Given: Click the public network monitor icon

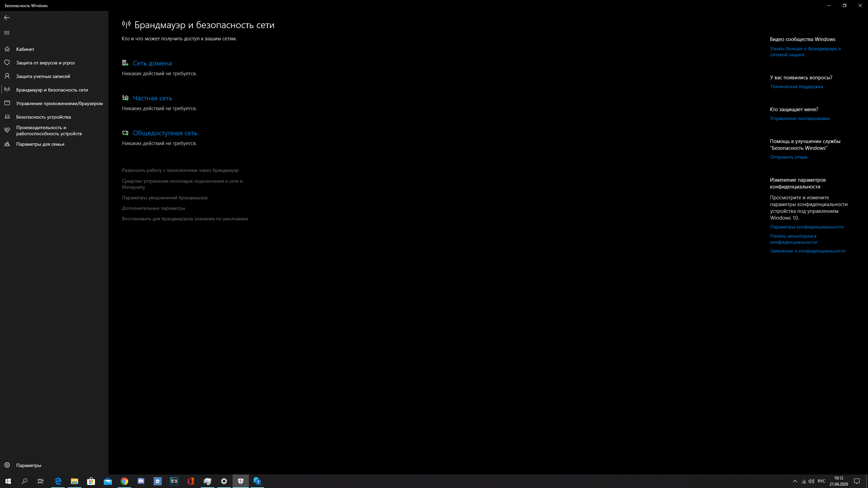Looking at the screenshot, I should (125, 133).
